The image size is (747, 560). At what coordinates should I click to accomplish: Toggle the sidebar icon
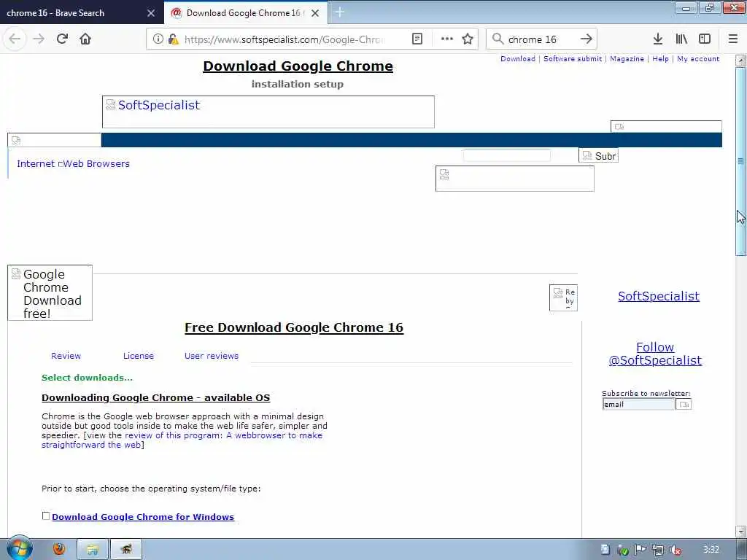[x=705, y=39]
